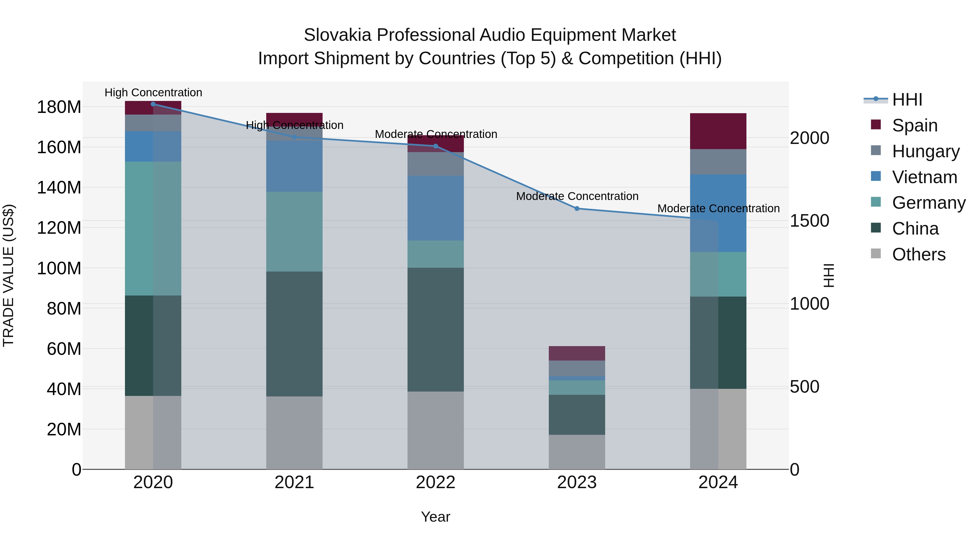
Task: Click the 100M left axis tick
Action: (59, 269)
